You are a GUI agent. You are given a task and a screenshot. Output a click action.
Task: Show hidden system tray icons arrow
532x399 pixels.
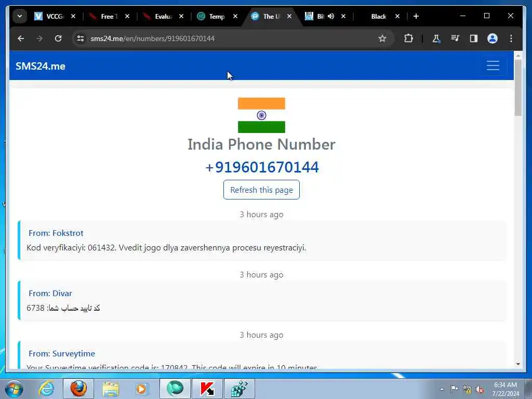pyautogui.click(x=442, y=389)
